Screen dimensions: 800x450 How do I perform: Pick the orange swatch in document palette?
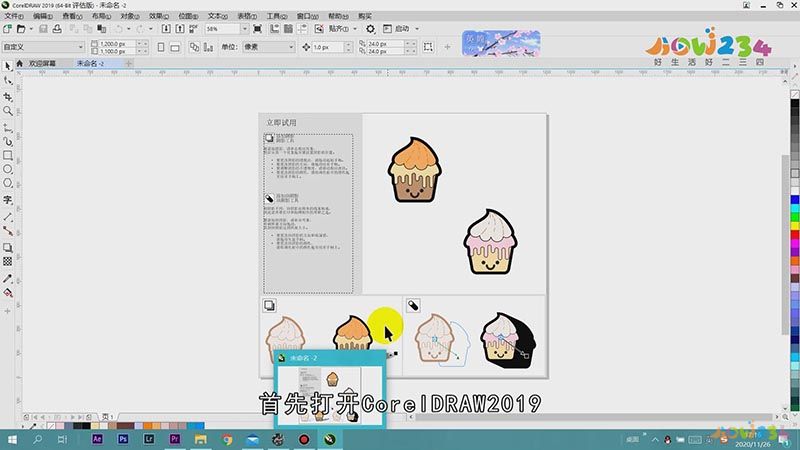click(x=147, y=425)
